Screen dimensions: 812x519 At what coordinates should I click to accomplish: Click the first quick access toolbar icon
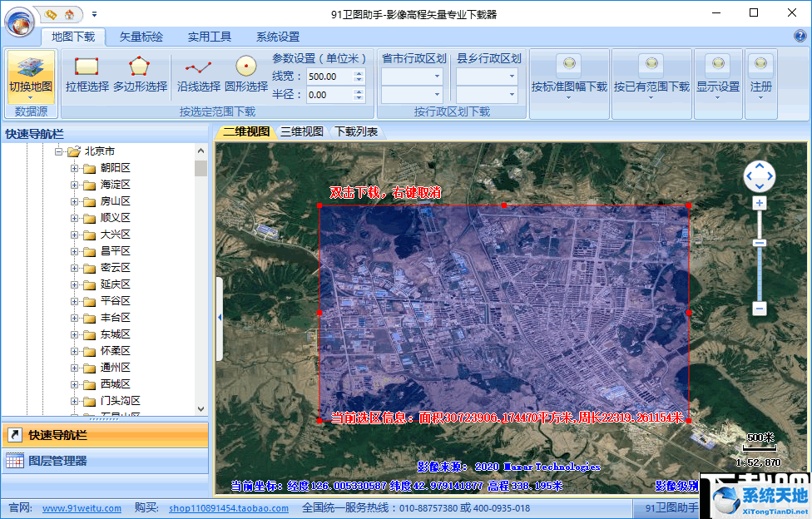click(x=50, y=14)
